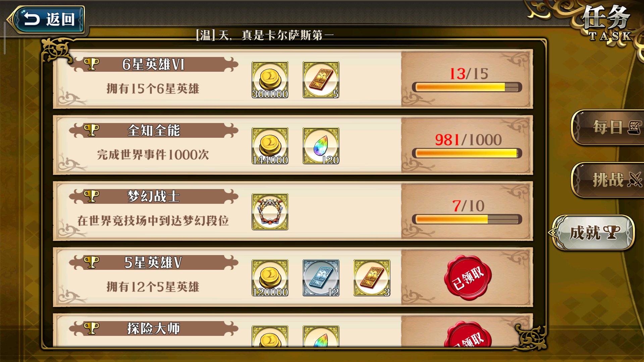
Task: Tap the red ticket reward with quantity 3
Action: pos(372,278)
